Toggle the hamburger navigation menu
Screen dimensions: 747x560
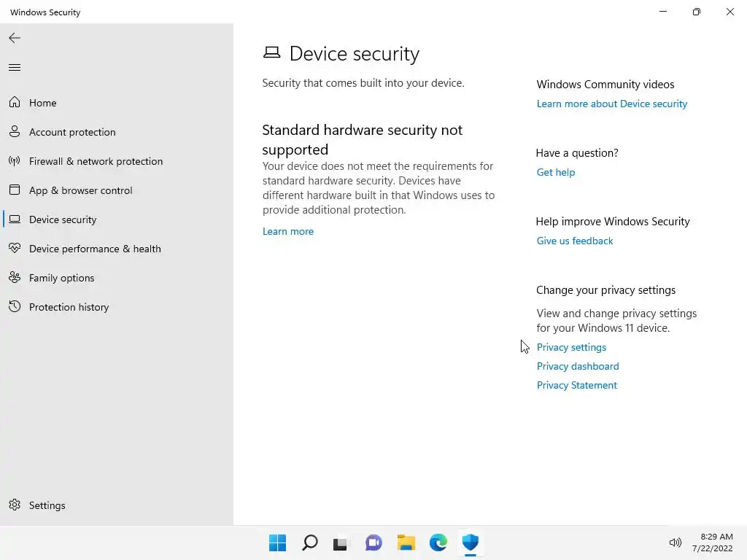[15, 68]
